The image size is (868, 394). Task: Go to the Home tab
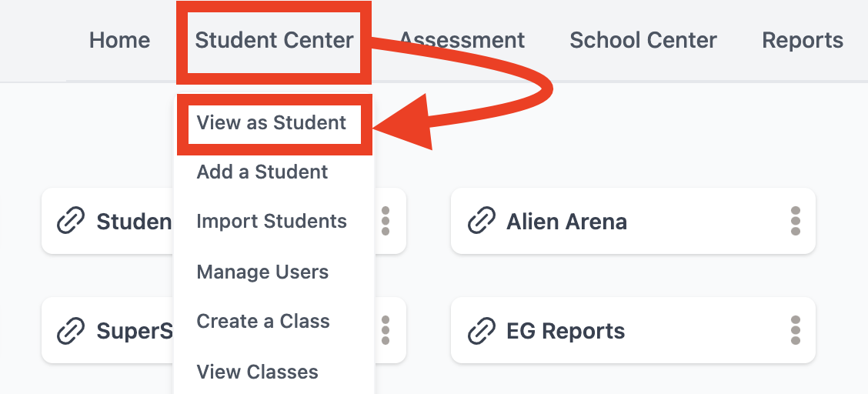click(x=119, y=40)
